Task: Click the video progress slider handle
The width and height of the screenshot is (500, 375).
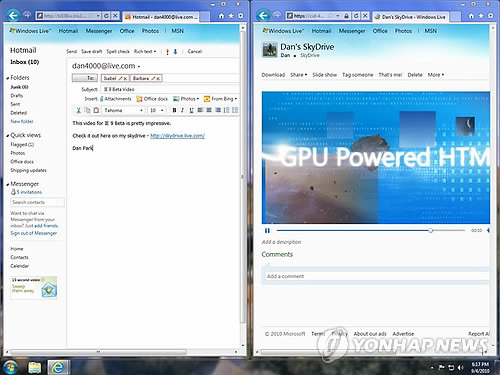Action: click(430, 231)
